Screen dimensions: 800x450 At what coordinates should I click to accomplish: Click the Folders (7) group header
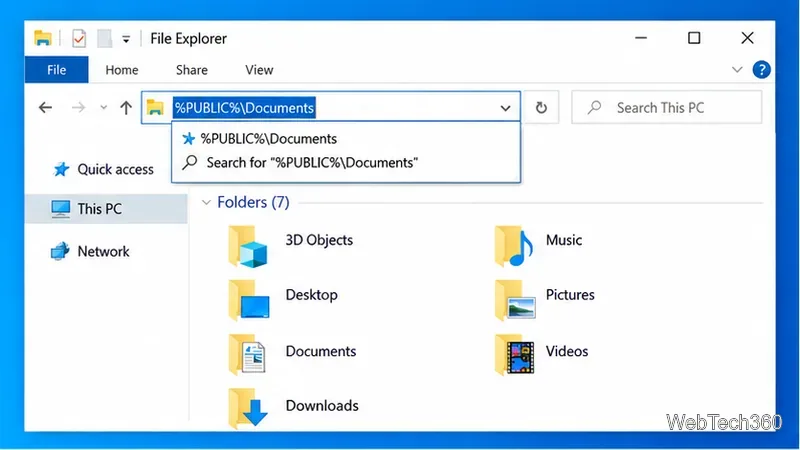coord(253,203)
